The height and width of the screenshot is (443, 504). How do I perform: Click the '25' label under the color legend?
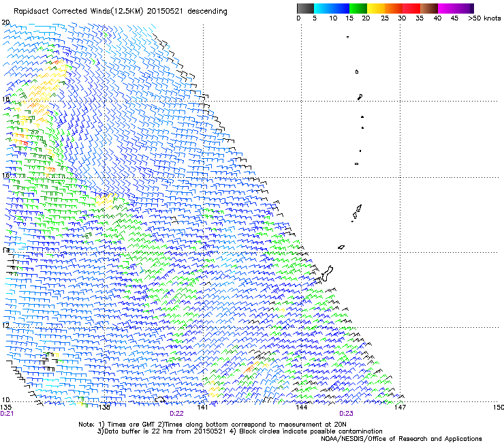click(x=385, y=18)
